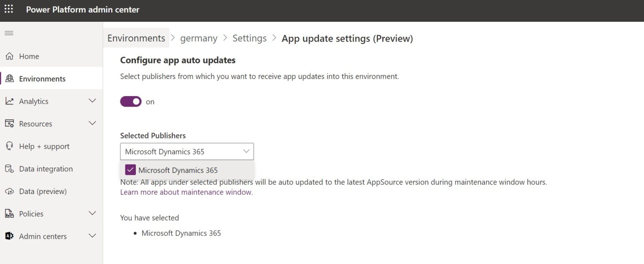Click the Policies icon in the sidebar
Viewport: 644px width, 264px height.
(9, 213)
